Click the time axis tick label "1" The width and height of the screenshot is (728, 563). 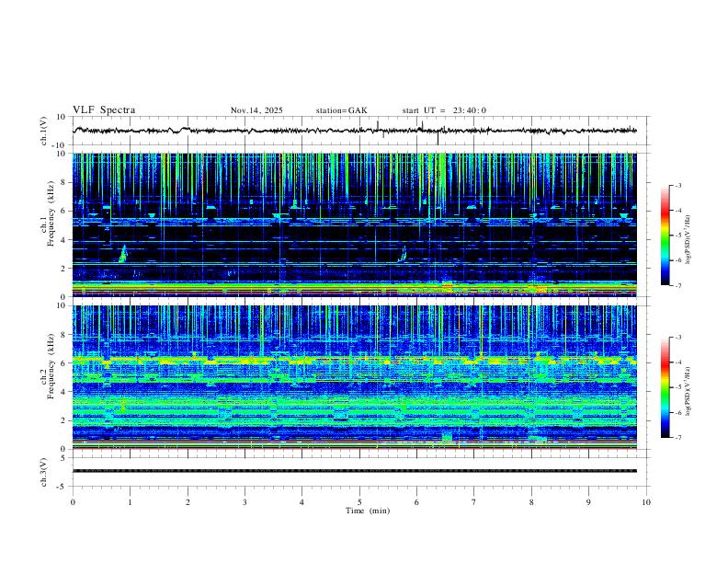click(130, 502)
